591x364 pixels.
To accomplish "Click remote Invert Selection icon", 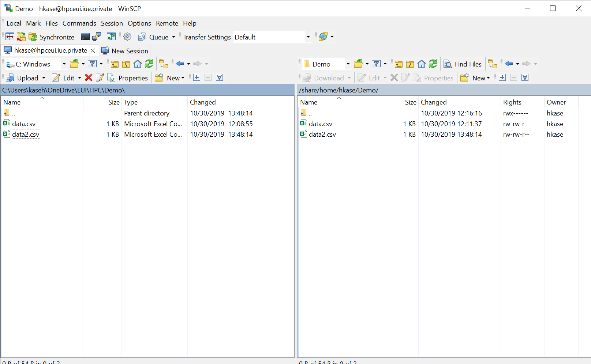I will click(x=525, y=77).
